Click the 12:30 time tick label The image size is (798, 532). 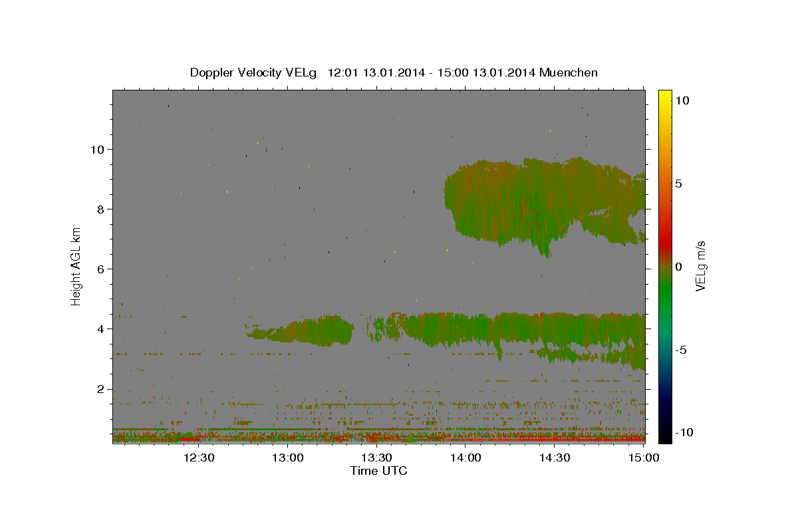(x=199, y=458)
